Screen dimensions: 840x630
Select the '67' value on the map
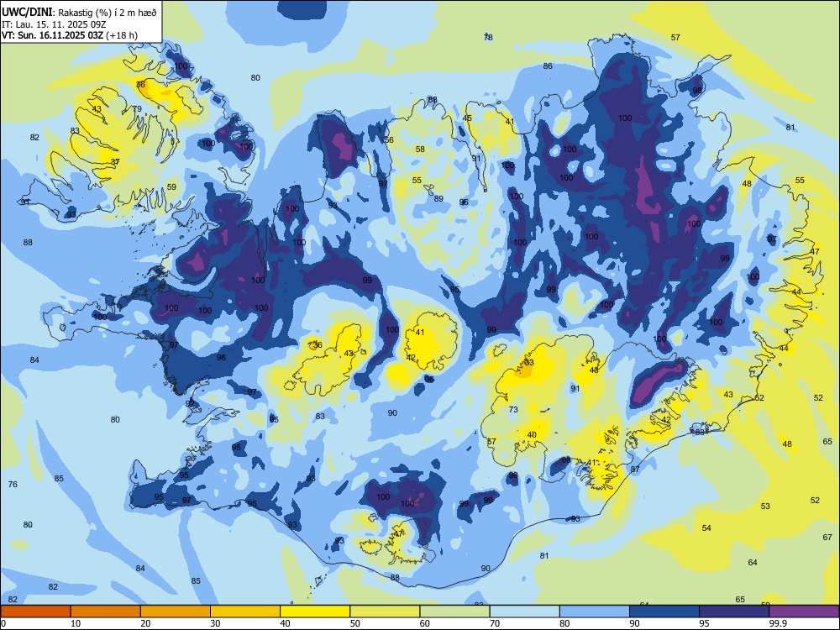827,538
